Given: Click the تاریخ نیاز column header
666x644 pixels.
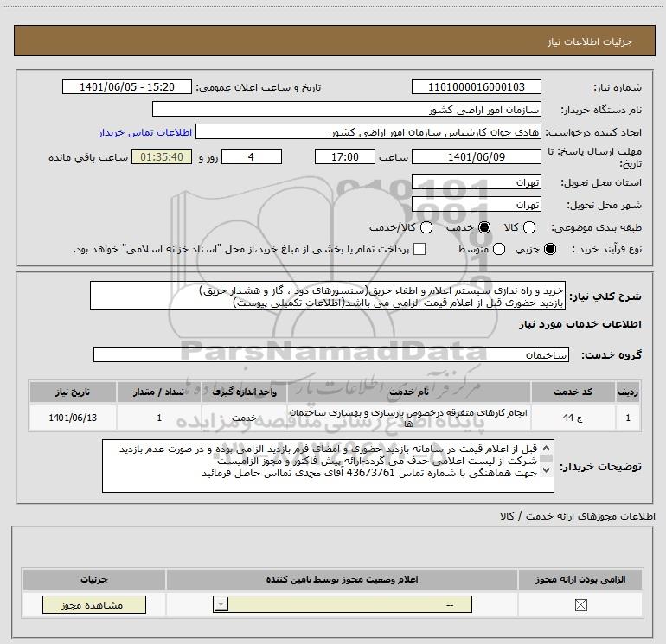Looking at the screenshot, I should coord(73,392).
